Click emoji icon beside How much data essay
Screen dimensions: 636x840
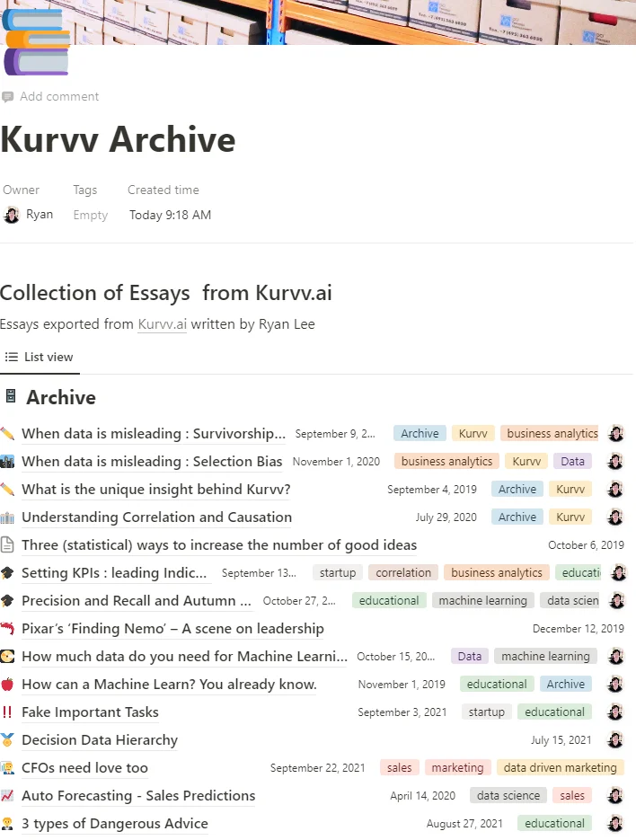click(7, 656)
